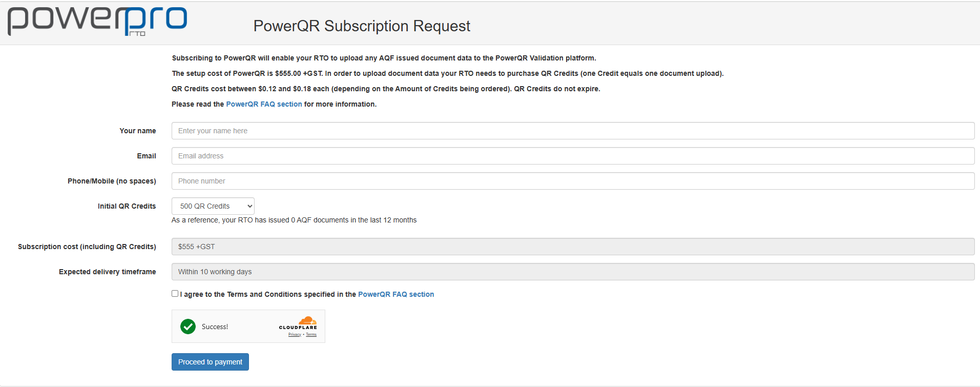Open Cloudflare Privacy link
The image size is (980, 387).
tap(295, 335)
